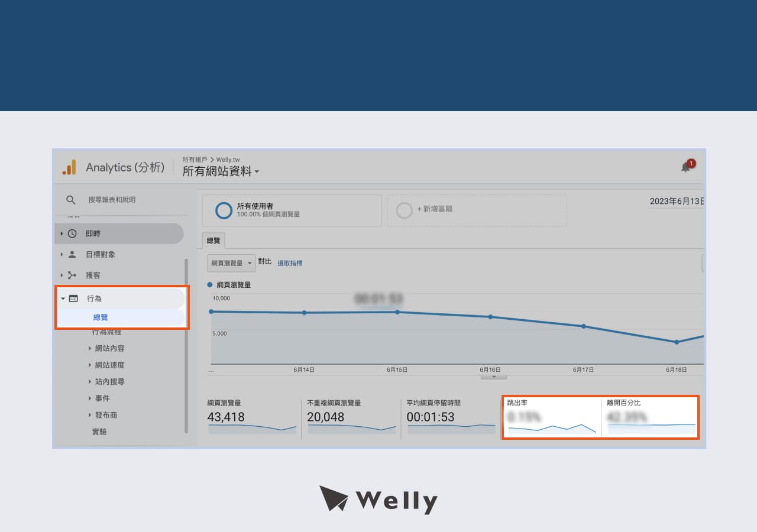Open 實驗 in the sidebar
Image resolution: width=757 pixels, height=532 pixels.
[99, 432]
